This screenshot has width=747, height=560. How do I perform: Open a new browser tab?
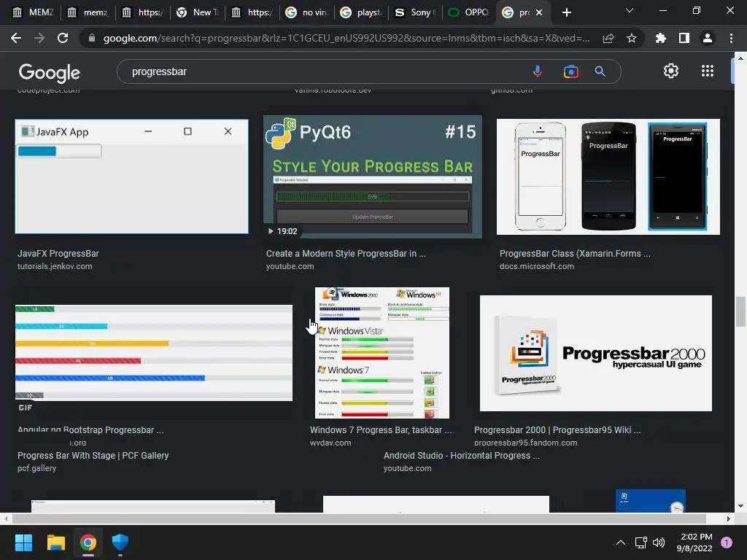566,13
